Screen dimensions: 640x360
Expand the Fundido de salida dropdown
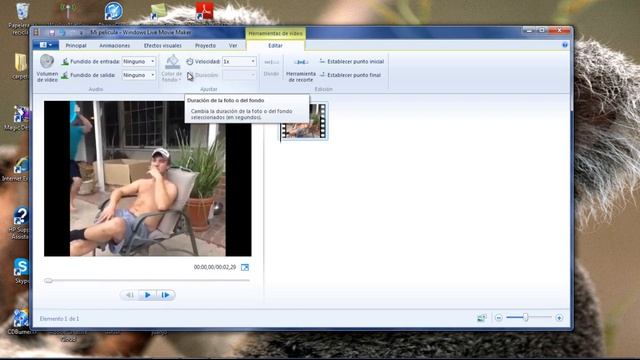tap(153, 75)
